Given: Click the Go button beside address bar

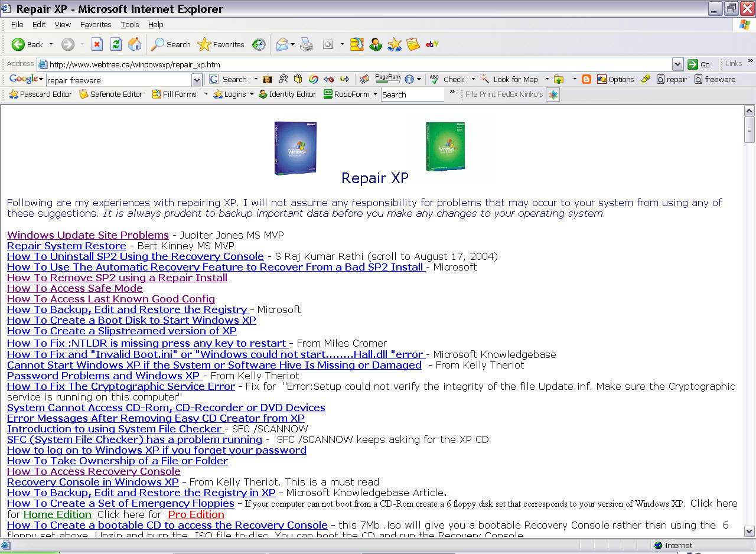Looking at the screenshot, I should pos(700,64).
